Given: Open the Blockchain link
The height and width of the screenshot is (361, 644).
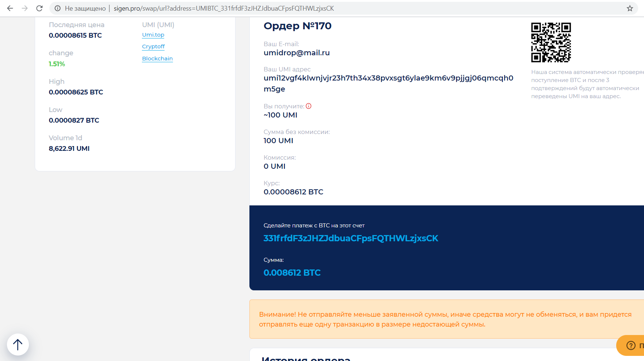Looking at the screenshot, I should [x=157, y=59].
